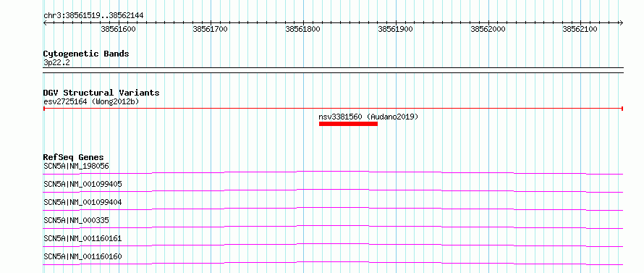Click the left arrow of the ruler
644x273 pixels.
(x=45, y=22)
